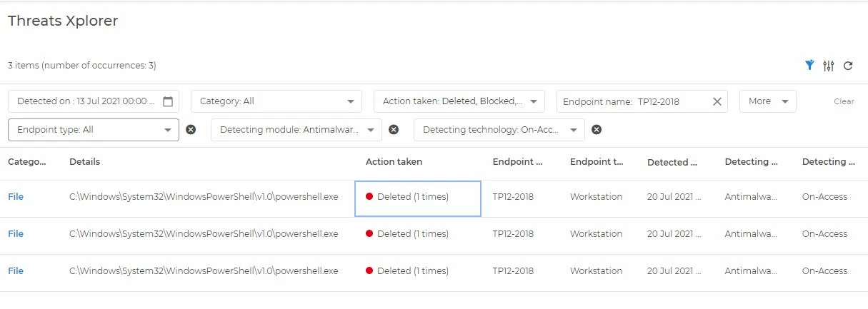This screenshot has height=309, width=868.
Task: Sort by the Details column header
Action: (x=84, y=162)
